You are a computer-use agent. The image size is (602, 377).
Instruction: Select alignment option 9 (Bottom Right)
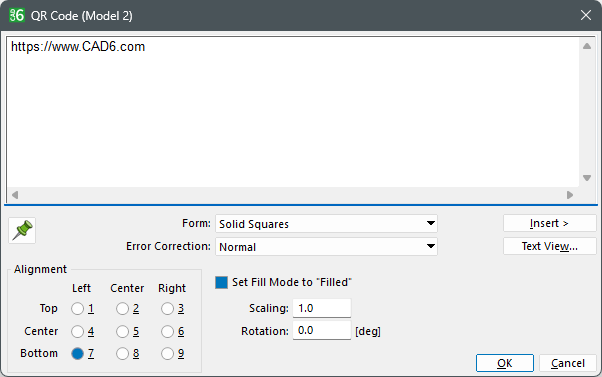coord(167,354)
